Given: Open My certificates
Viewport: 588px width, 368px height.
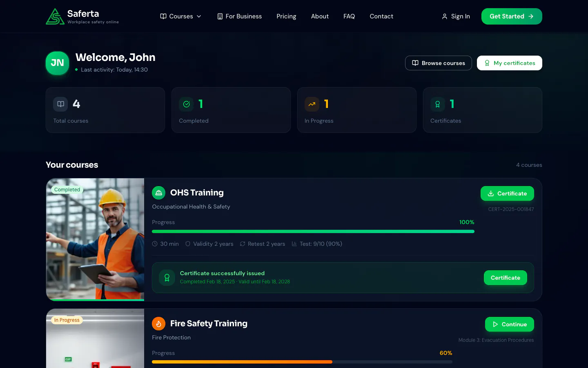Looking at the screenshot, I should tap(509, 63).
